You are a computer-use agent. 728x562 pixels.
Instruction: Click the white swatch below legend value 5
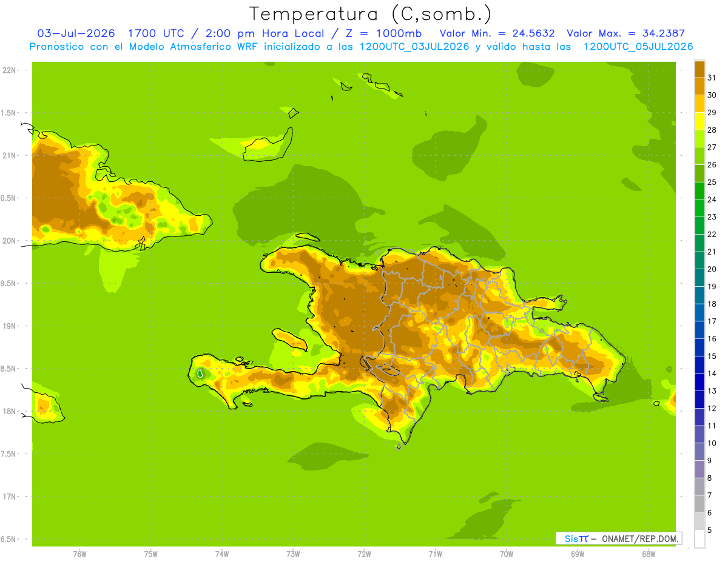point(699,539)
